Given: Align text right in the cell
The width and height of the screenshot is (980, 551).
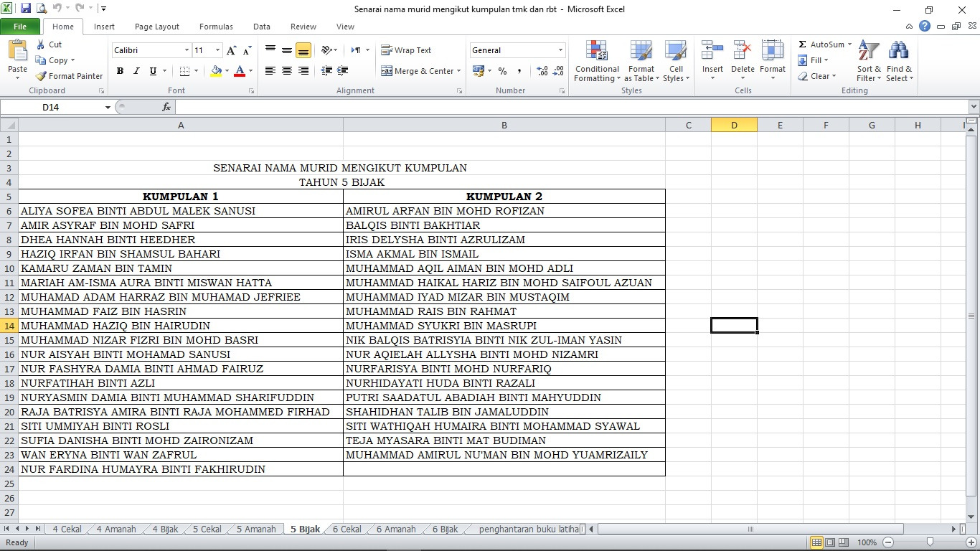Looking at the screenshot, I should [x=303, y=71].
